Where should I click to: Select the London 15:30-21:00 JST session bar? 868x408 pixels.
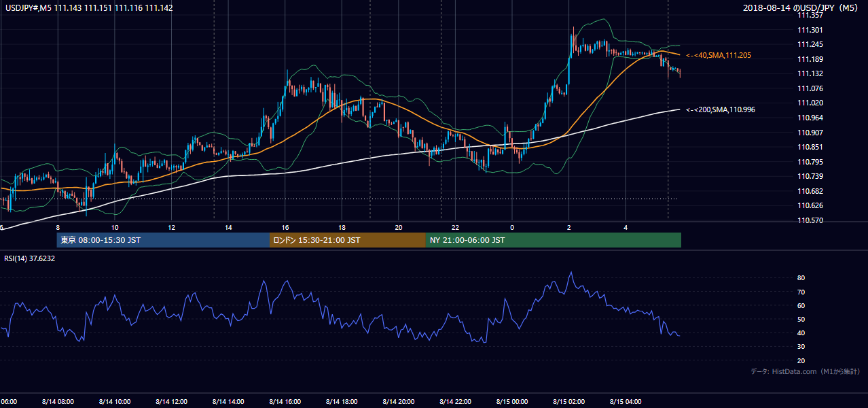point(348,240)
